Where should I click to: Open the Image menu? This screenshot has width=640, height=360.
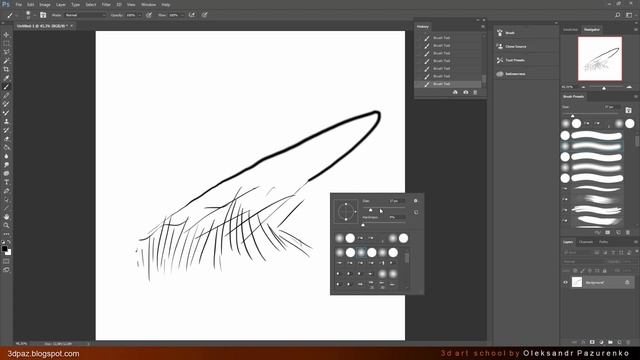point(44,4)
